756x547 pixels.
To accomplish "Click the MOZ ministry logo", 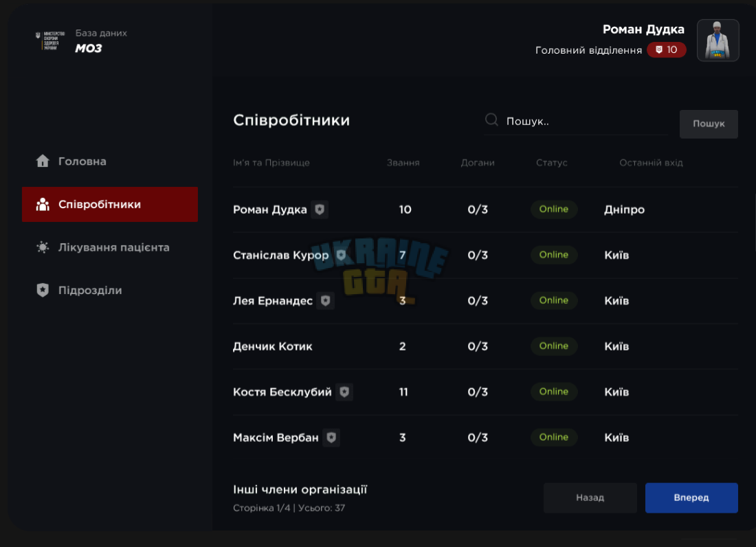I will click(x=50, y=41).
